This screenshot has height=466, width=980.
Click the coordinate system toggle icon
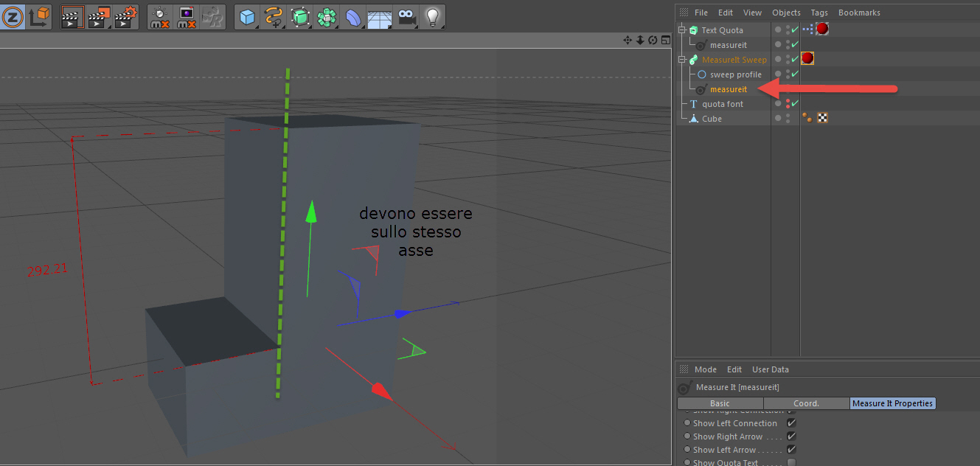[40, 16]
